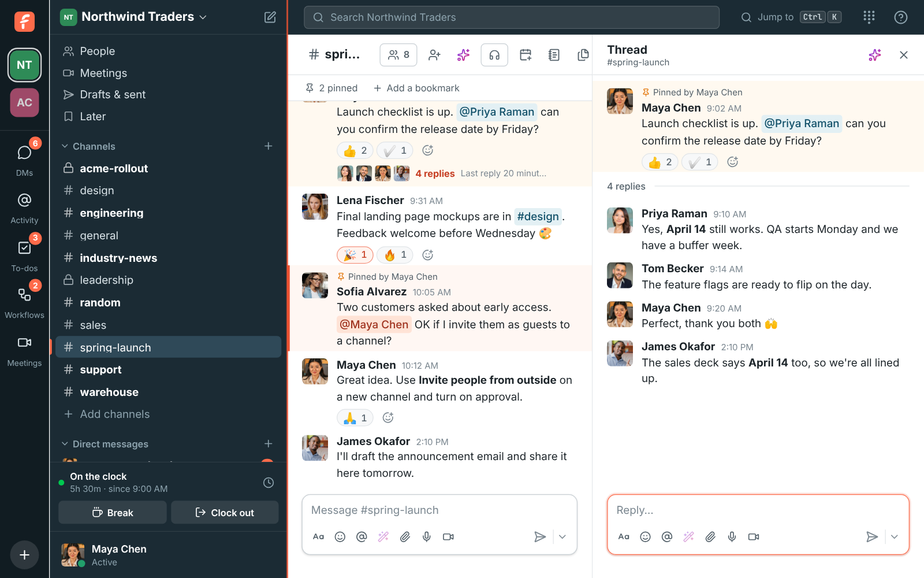Viewport: 924px width, 578px height.
Task: Open the channel calendar icon in header
Action: (x=526, y=55)
